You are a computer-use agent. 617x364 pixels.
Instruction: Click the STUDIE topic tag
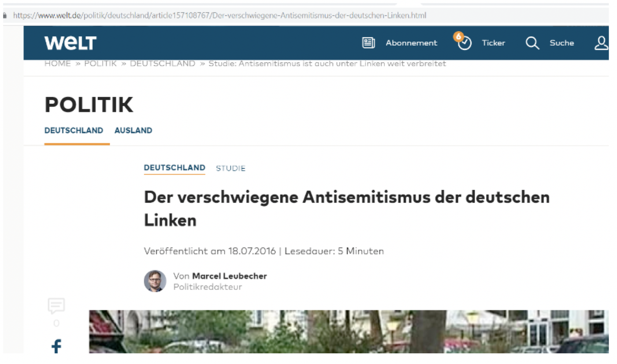click(230, 168)
